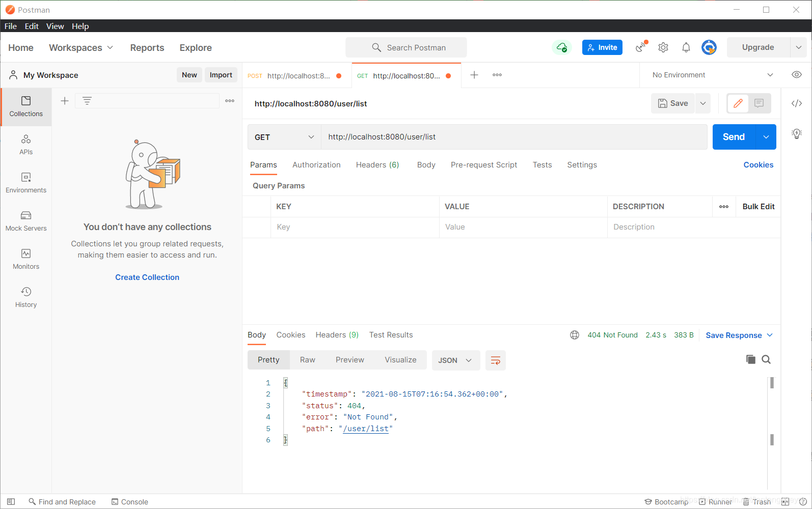
Task: Open the two pane view icon in status bar
Action: [785, 501]
